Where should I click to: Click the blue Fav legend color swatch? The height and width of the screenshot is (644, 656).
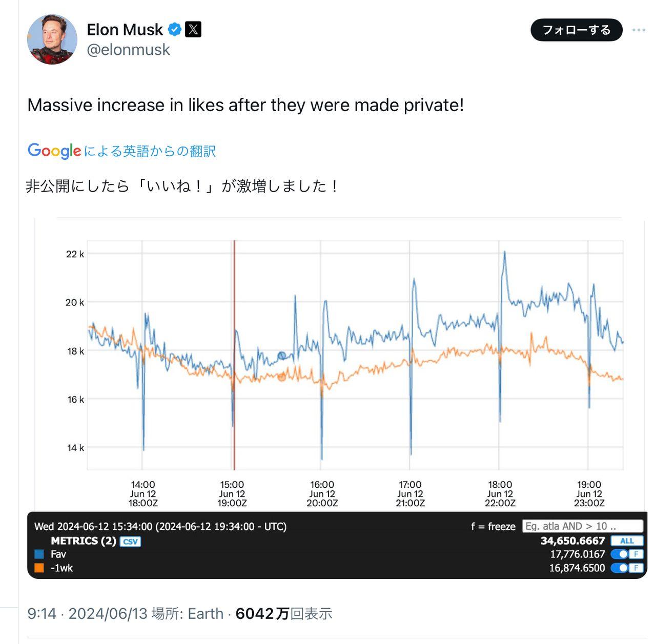pyautogui.click(x=38, y=554)
